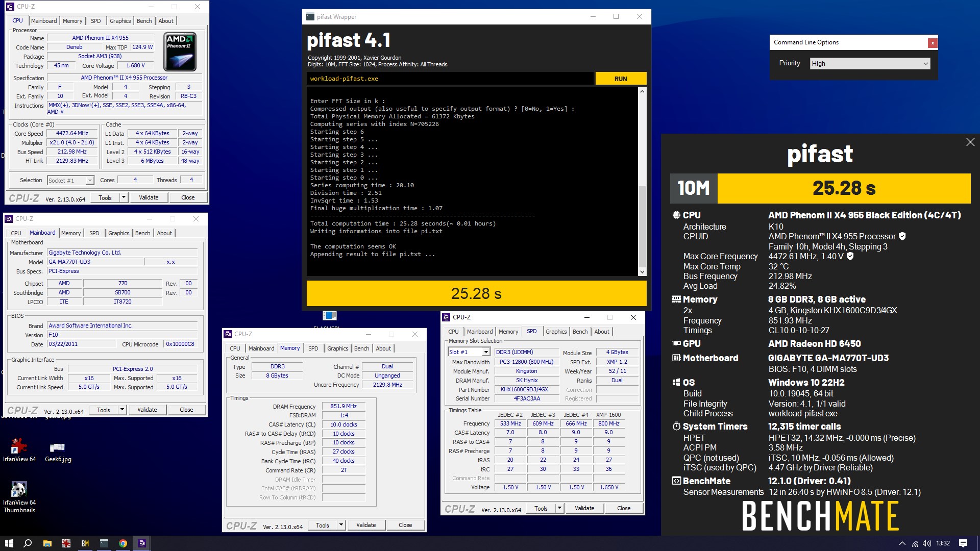This screenshot has height=551, width=980.
Task: Open pifast wrapper taskbar icon
Action: [104, 543]
